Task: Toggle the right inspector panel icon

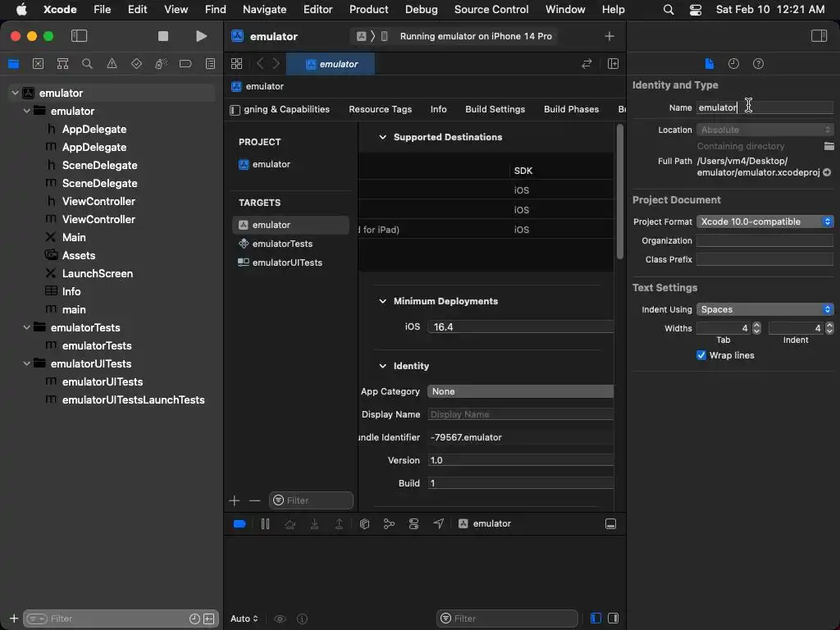Action: click(x=819, y=36)
